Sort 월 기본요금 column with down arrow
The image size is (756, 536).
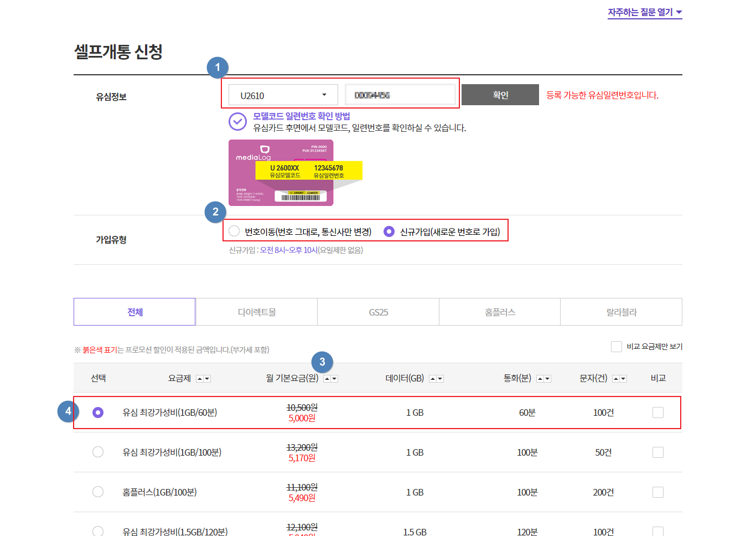[x=334, y=379]
